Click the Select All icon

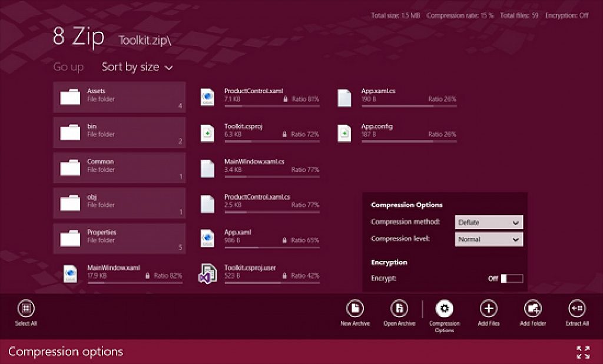[x=26, y=308]
